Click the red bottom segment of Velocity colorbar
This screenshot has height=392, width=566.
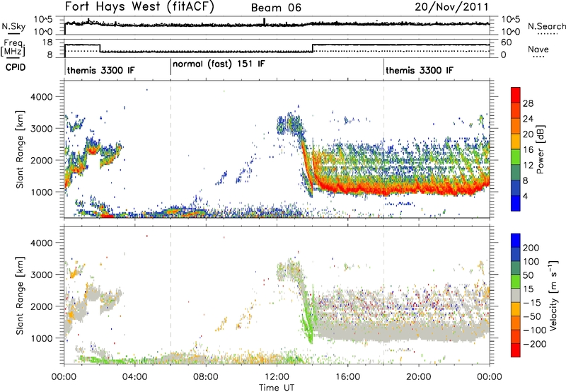516,350
